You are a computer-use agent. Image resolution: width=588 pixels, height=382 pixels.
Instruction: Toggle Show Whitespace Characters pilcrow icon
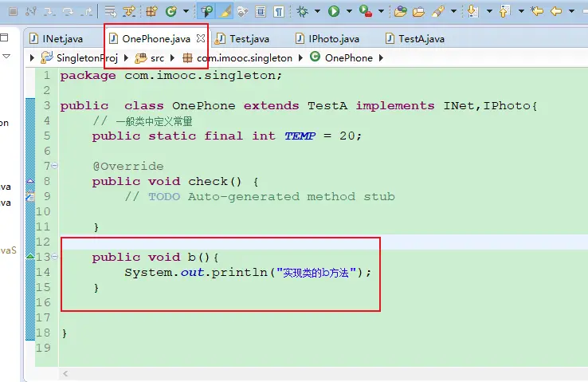(279, 12)
